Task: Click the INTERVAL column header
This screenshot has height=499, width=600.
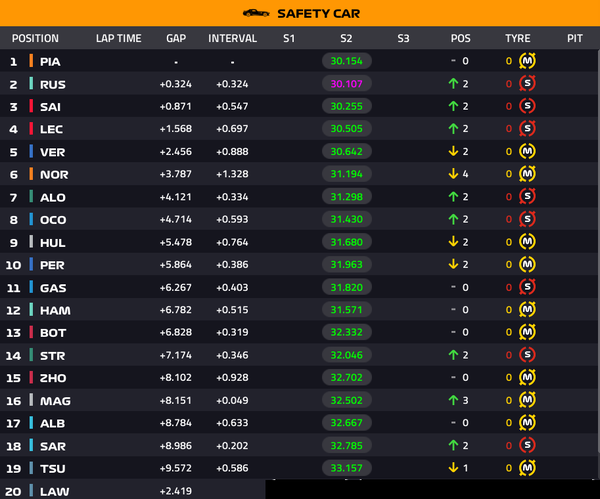Action: click(x=232, y=38)
